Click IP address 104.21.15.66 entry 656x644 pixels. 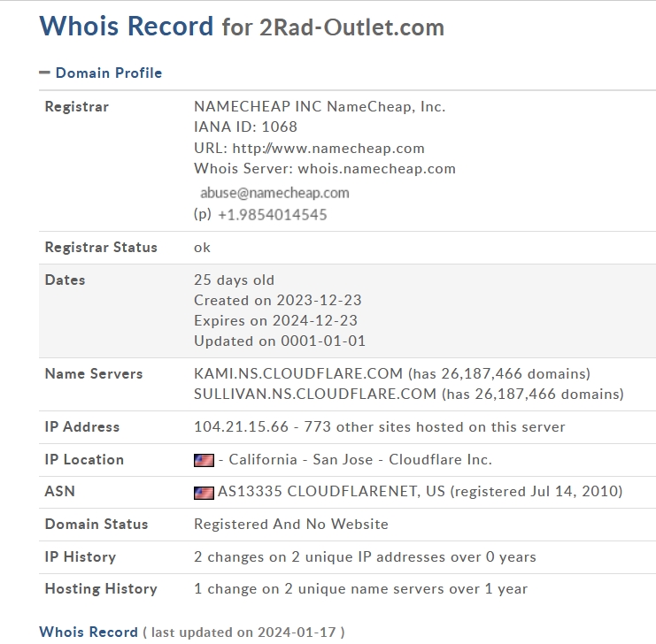pos(242,427)
